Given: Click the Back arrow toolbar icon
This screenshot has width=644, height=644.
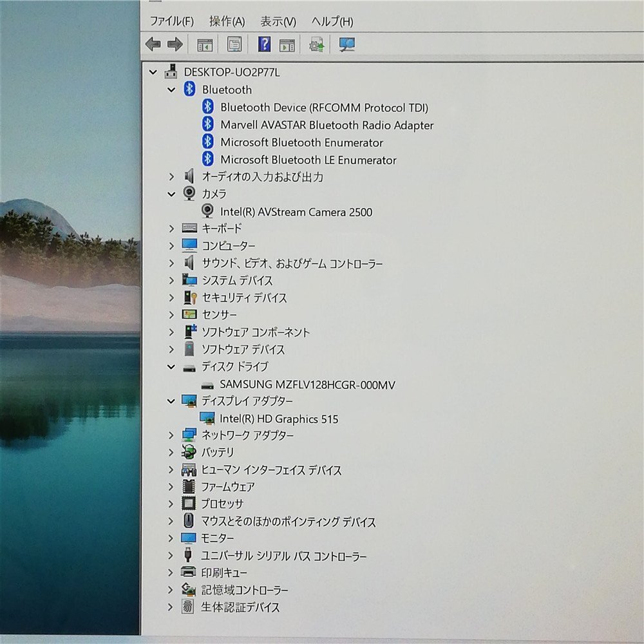Looking at the screenshot, I should 153,44.
